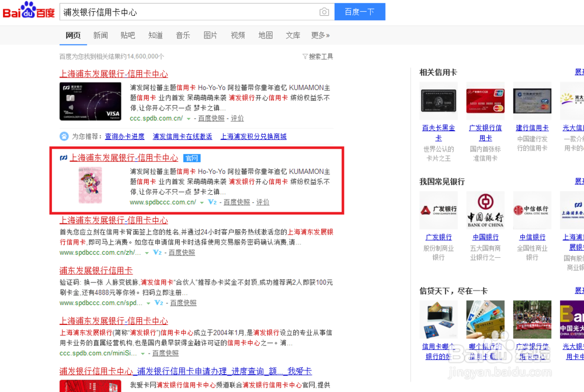Click the pink Arale card thumbnail

point(90,185)
